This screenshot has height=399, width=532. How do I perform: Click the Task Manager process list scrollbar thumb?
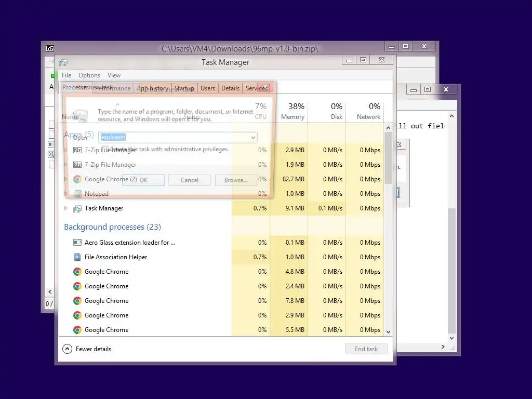[x=389, y=157]
